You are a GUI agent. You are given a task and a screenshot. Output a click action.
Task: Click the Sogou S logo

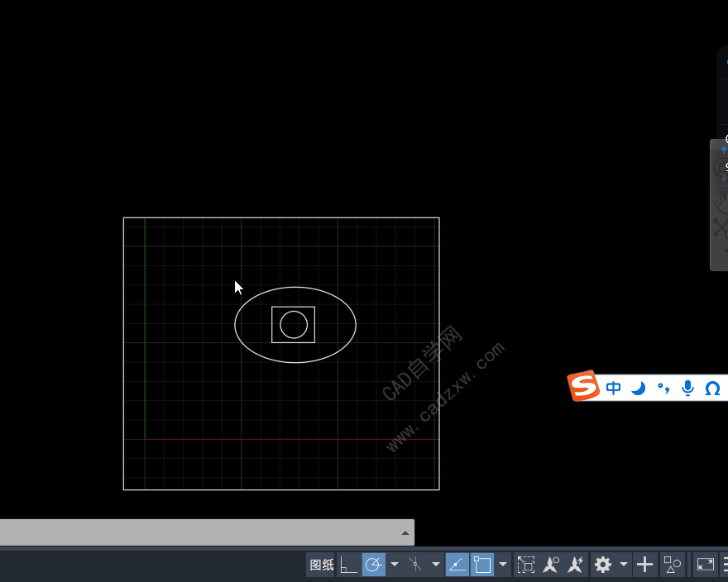pyautogui.click(x=583, y=386)
